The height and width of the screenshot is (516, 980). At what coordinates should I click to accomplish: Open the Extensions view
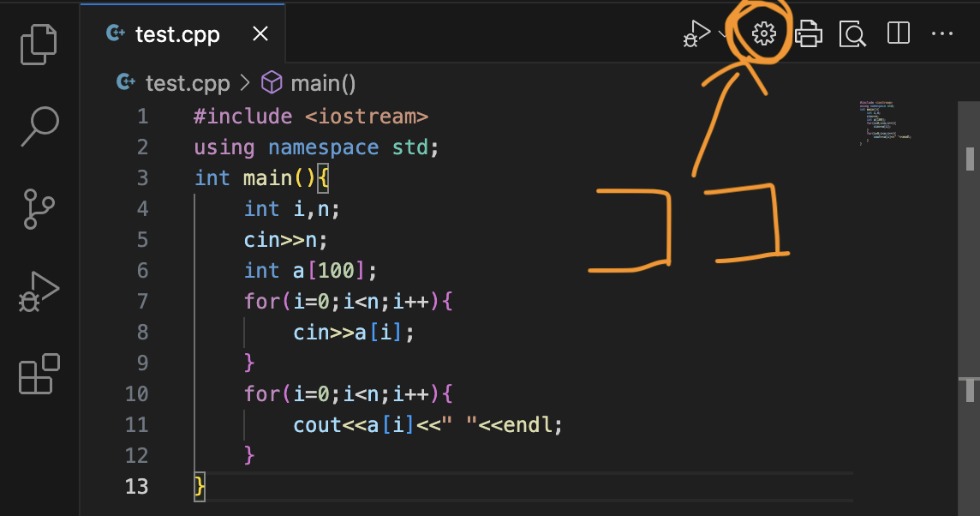coord(39,374)
